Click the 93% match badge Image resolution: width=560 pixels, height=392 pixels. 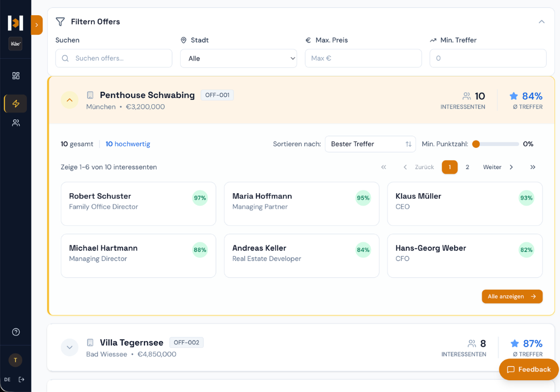[526, 198]
